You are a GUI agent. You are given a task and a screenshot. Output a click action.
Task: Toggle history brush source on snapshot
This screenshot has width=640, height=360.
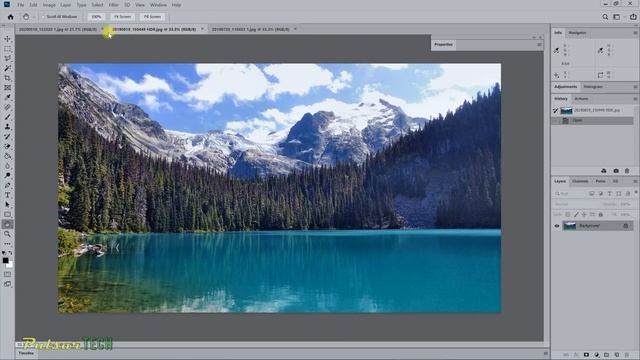(x=556, y=111)
